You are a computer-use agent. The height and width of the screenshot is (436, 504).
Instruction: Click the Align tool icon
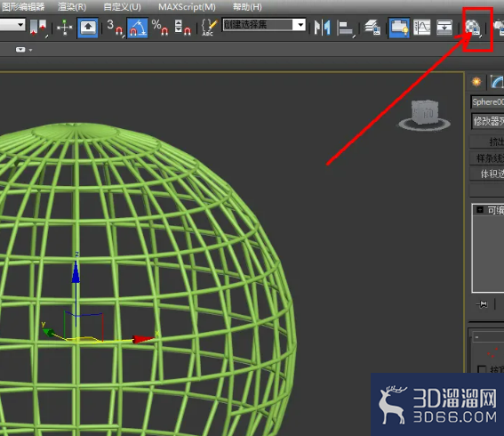(x=346, y=28)
